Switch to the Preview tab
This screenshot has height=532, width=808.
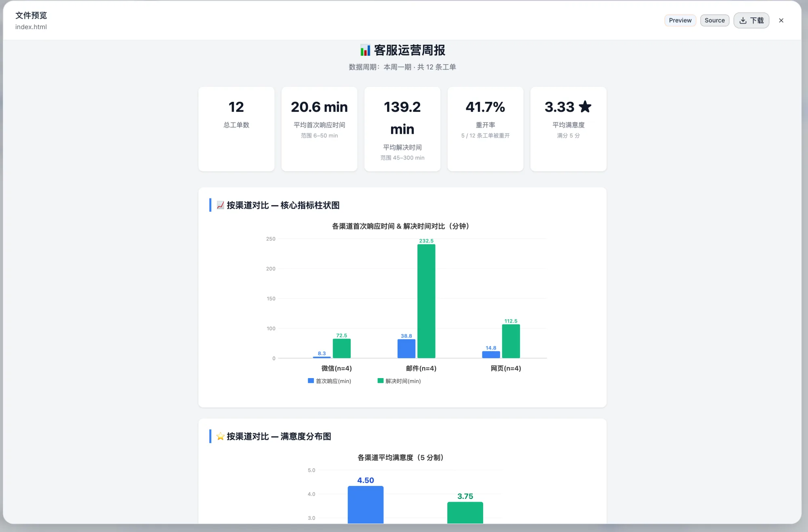pyautogui.click(x=680, y=20)
